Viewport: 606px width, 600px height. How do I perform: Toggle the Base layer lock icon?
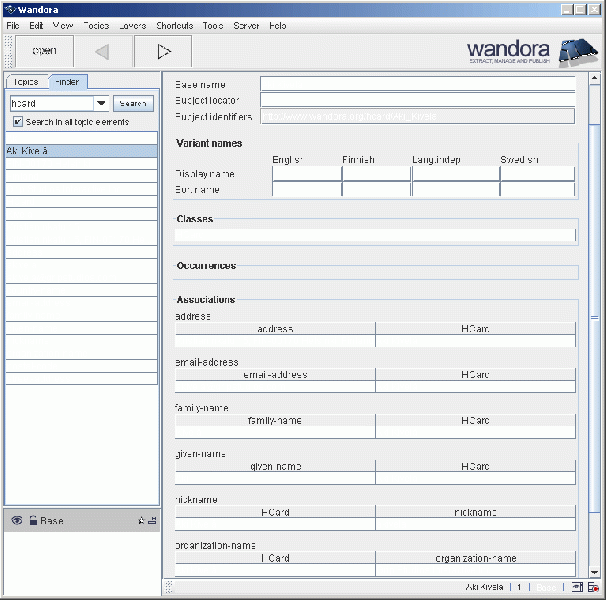pos(33,520)
